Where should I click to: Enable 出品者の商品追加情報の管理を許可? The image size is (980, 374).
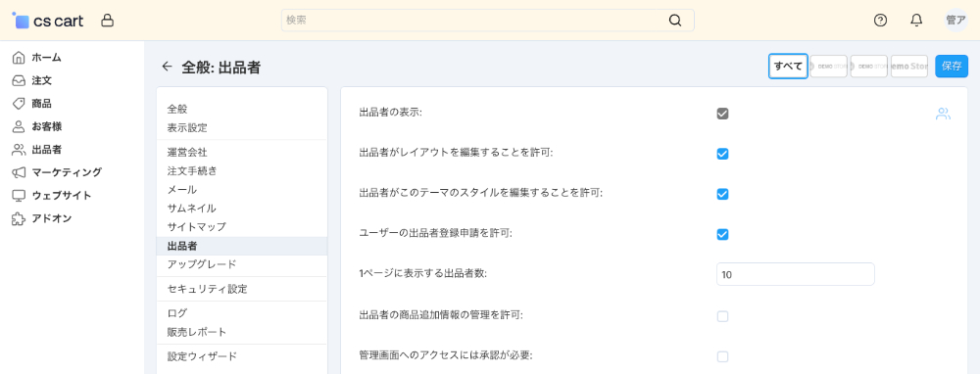pyautogui.click(x=722, y=316)
